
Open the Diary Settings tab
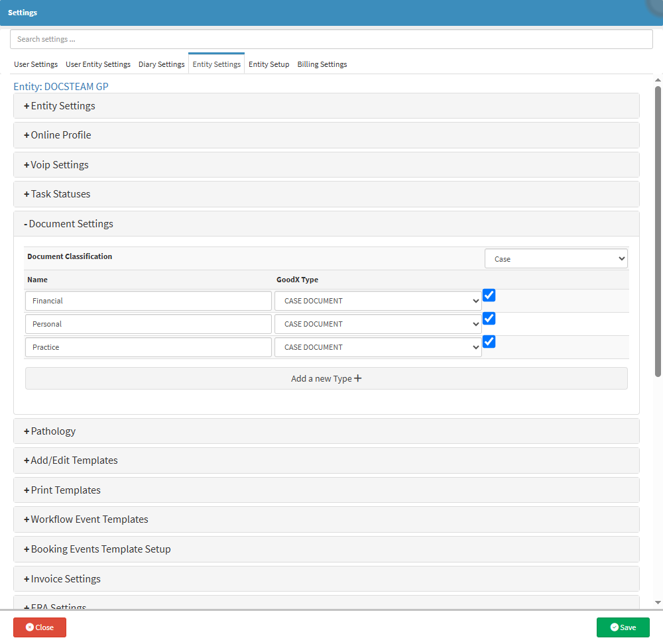161,64
